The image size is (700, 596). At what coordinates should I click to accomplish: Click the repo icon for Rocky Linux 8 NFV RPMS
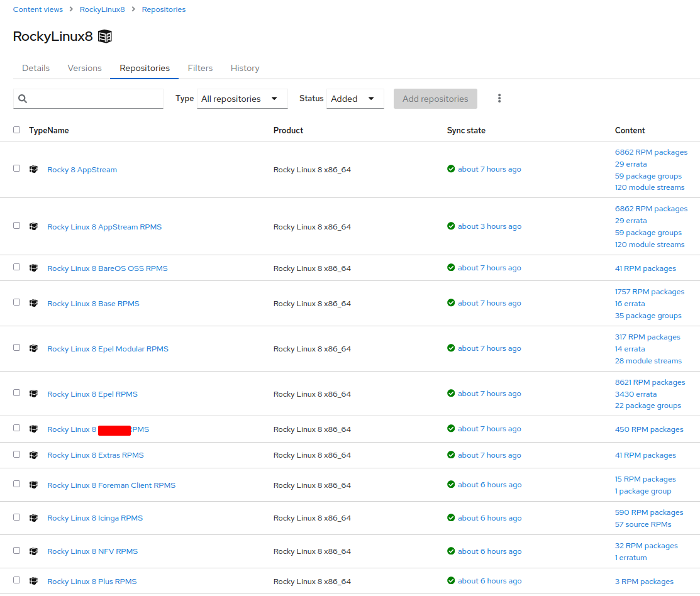click(x=33, y=551)
